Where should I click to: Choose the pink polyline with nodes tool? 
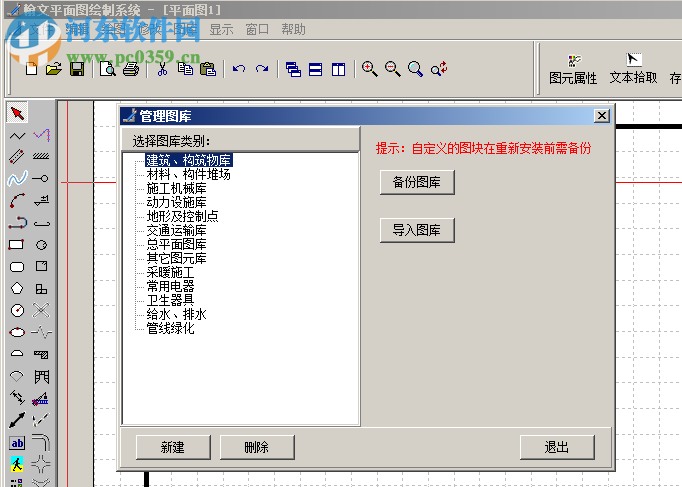coord(41,135)
